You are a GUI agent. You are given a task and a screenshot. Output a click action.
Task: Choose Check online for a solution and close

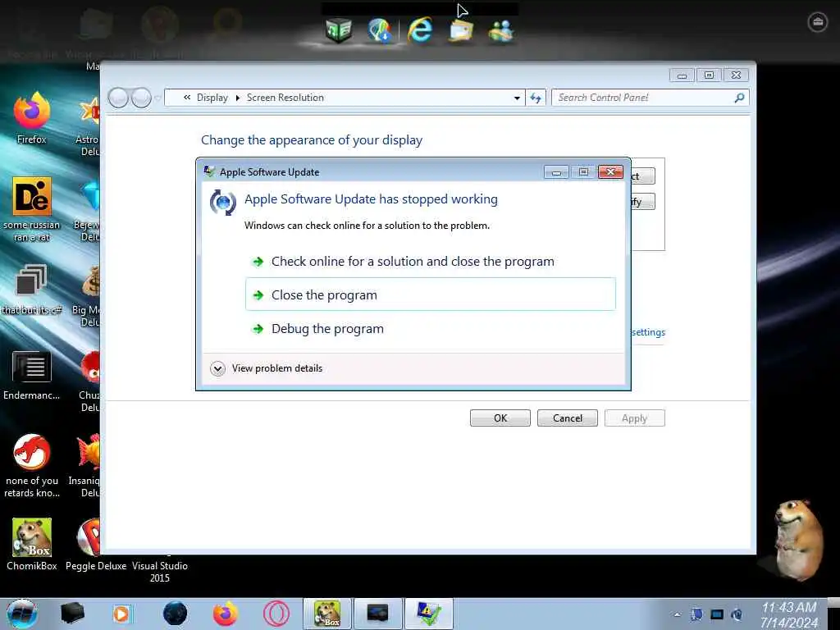pyautogui.click(x=430, y=262)
